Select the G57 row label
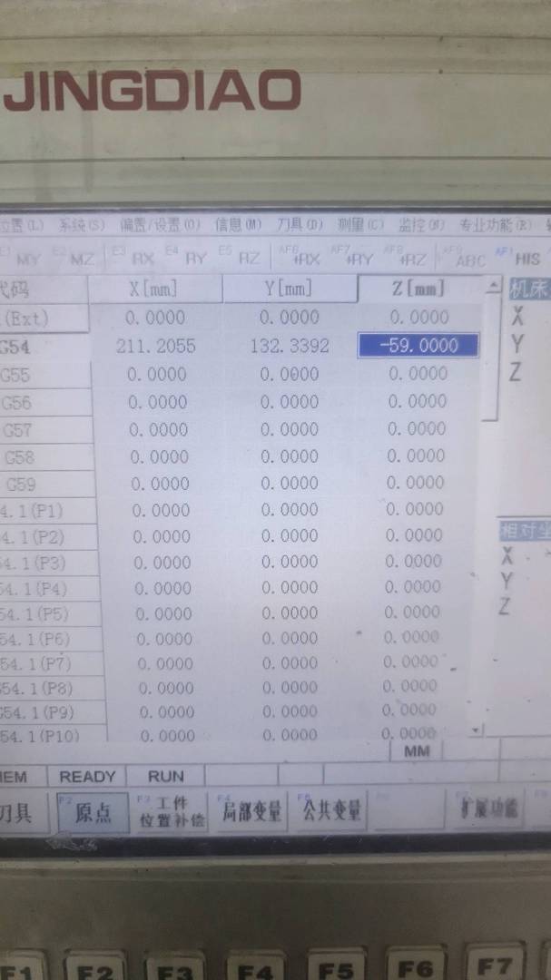This screenshot has height=980, width=551. pyautogui.click(x=45, y=430)
